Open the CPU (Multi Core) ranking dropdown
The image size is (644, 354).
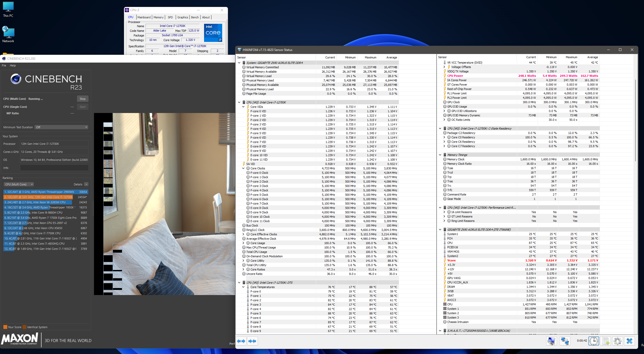pos(19,184)
